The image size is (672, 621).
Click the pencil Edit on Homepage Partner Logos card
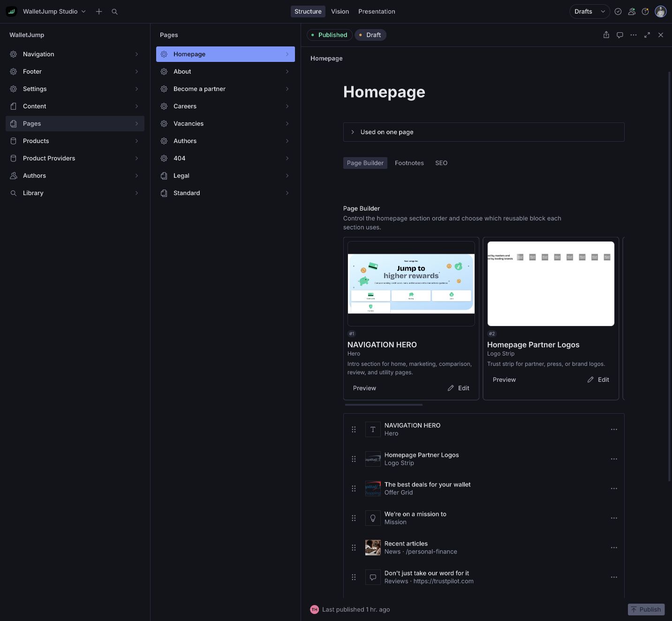[598, 379]
